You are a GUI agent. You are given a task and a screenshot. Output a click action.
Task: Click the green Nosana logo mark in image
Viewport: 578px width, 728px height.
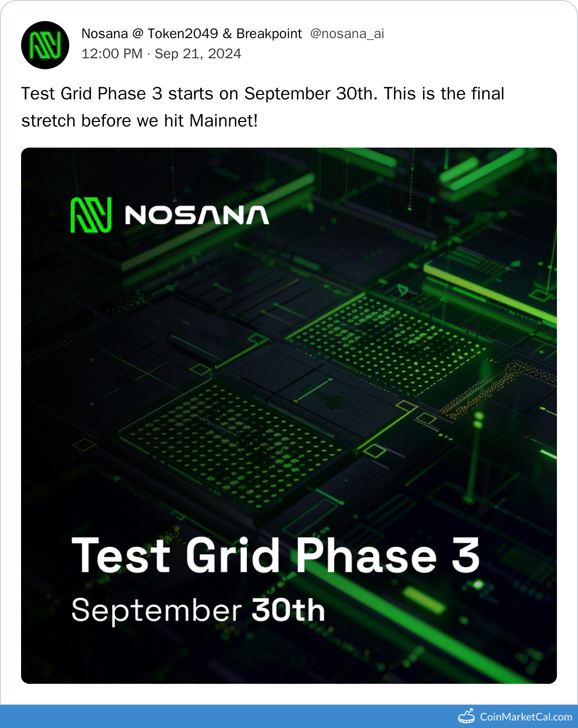tap(91, 215)
